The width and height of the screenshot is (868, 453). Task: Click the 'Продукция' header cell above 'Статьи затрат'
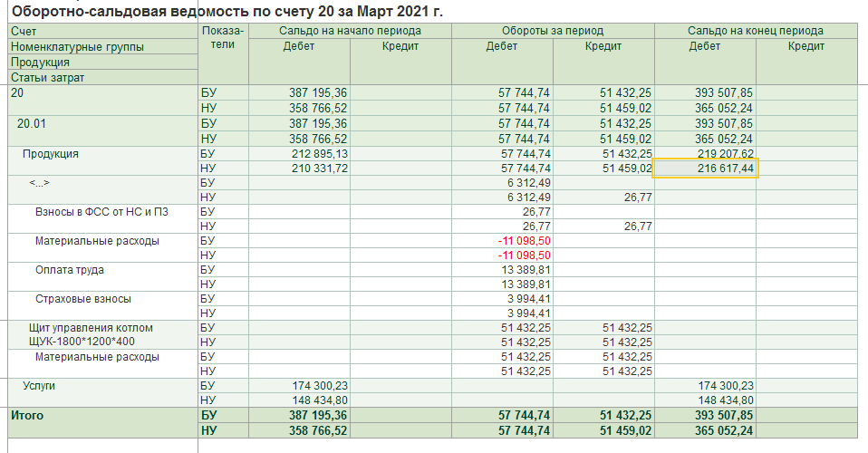(x=103, y=62)
